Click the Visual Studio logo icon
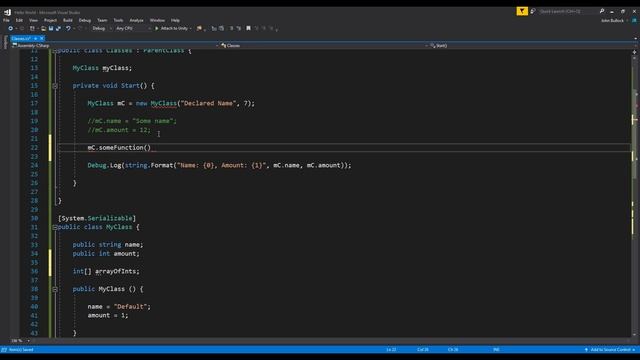The width and height of the screenshot is (640, 360). pyautogui.click(x=7, y=12)
